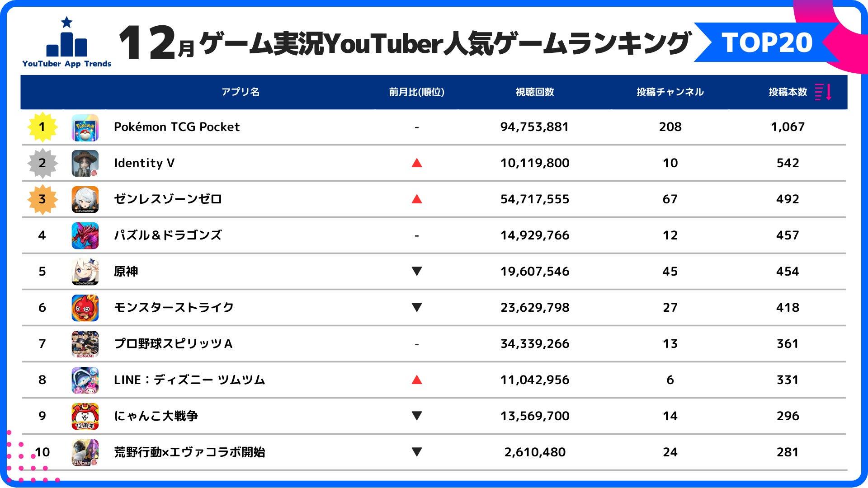Open the パズル&ドラゴンズ app icon

tap(85, 236)
